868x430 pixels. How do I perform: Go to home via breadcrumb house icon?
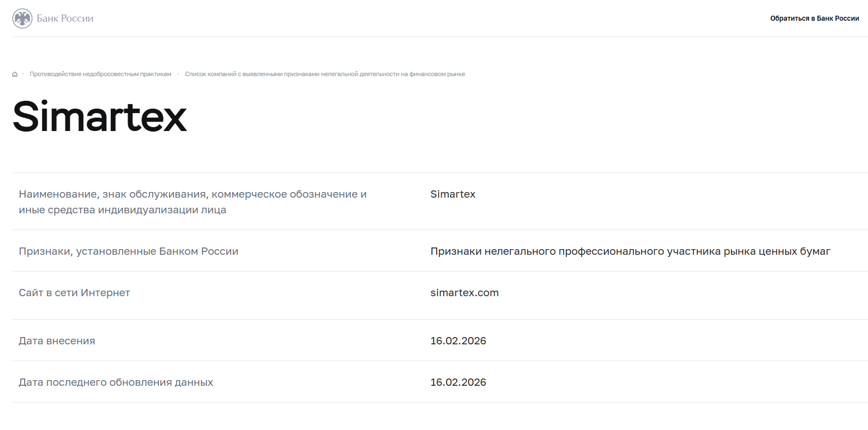[15, 74]
